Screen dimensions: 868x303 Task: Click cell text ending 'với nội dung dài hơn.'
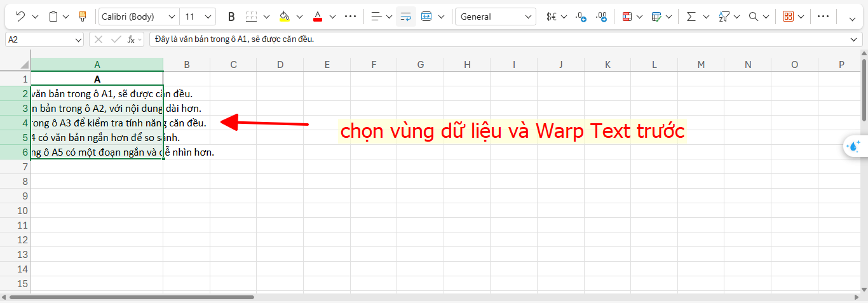(x=116, y=109)
